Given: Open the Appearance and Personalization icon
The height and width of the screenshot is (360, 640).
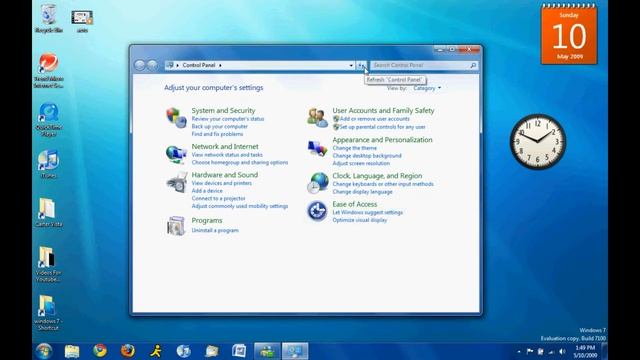Looking at the screenshot, I should coord(317,148).
